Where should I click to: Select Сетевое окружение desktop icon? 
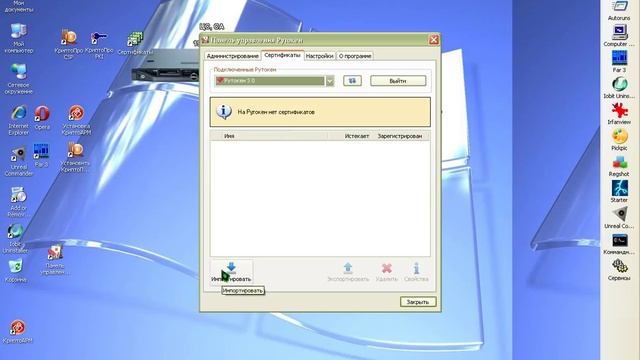point(18,79)
